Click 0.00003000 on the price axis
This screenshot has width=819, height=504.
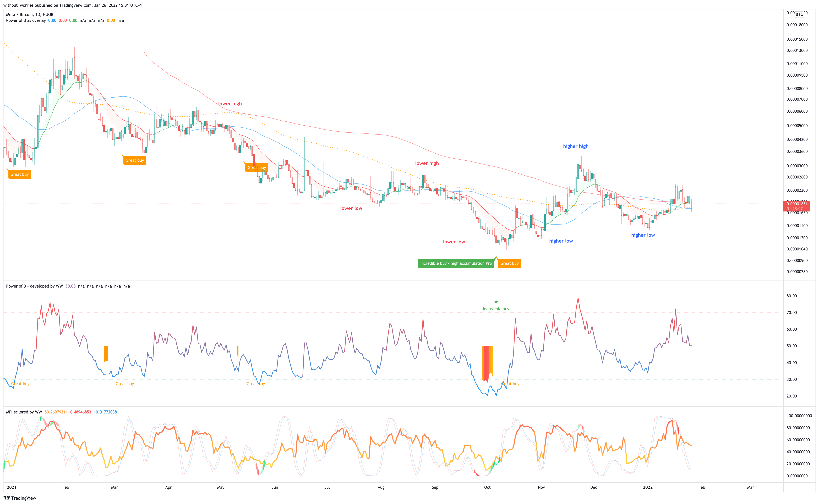[x=797, y=166]
